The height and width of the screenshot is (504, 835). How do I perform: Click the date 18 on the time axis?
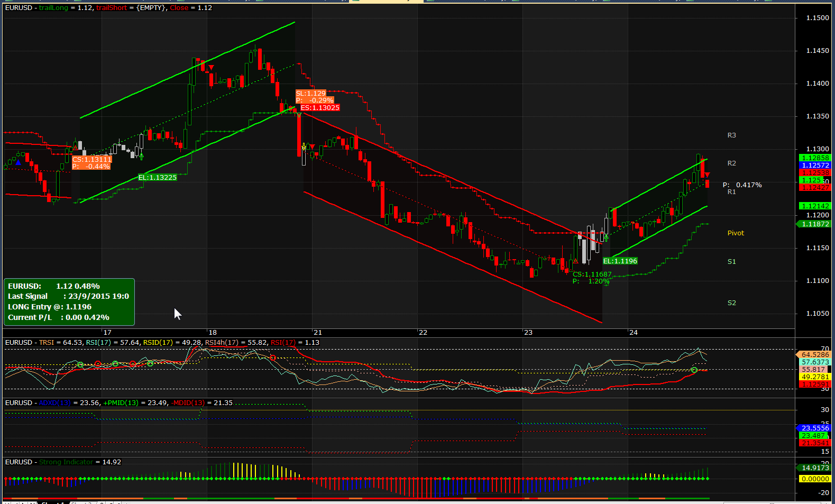tap(213, 332)
